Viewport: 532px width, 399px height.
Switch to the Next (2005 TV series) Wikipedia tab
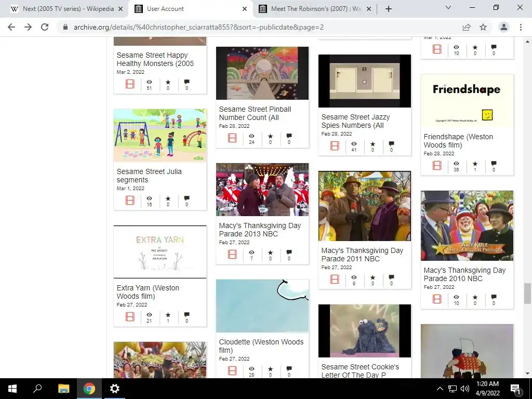pyautogui.click(x=68, y=9)
